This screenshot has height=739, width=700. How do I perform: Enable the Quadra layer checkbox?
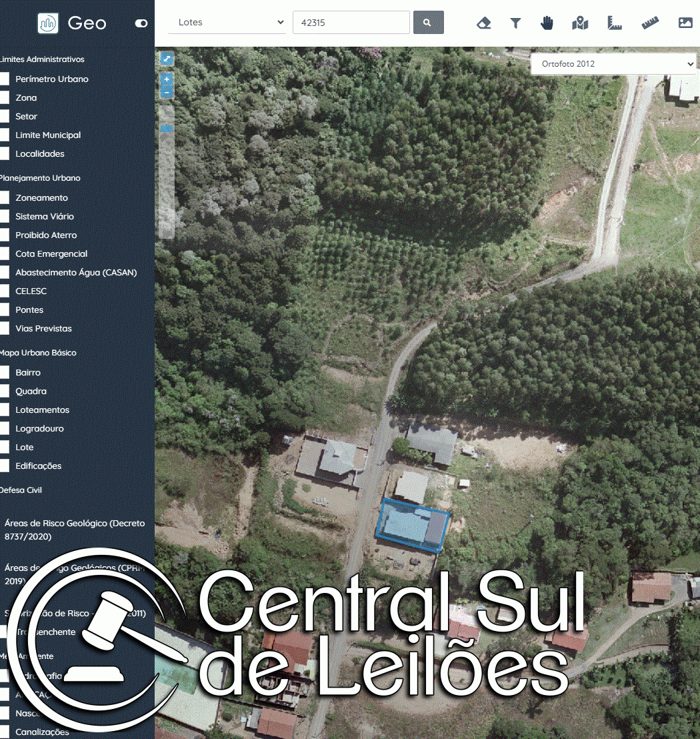[4, 392]
